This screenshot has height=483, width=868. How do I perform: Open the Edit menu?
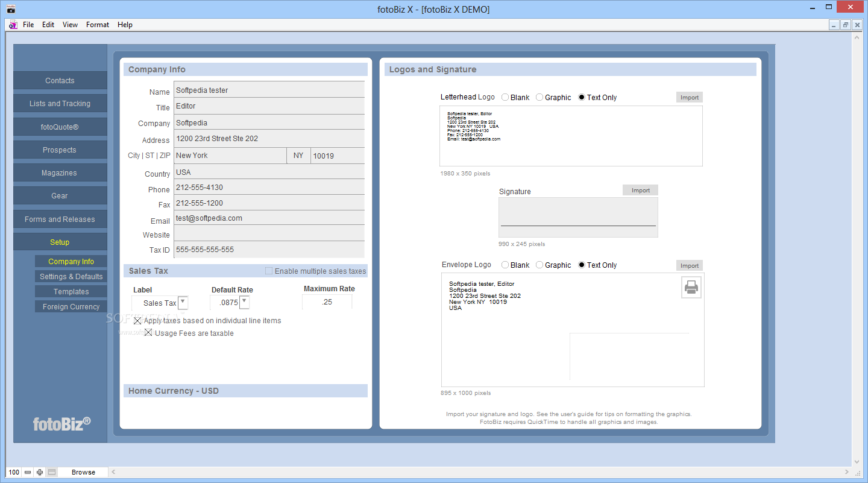click(x=48, y=25)
